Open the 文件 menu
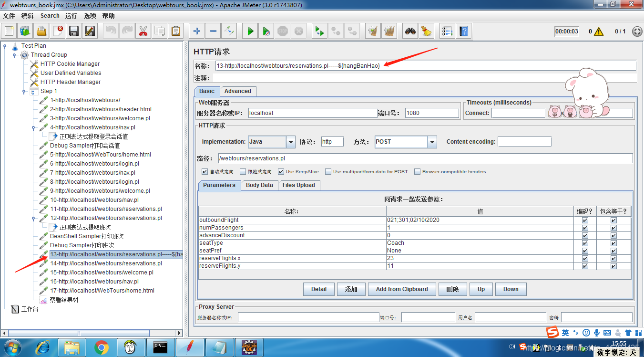The image size is (644, 357). (9, 16)
